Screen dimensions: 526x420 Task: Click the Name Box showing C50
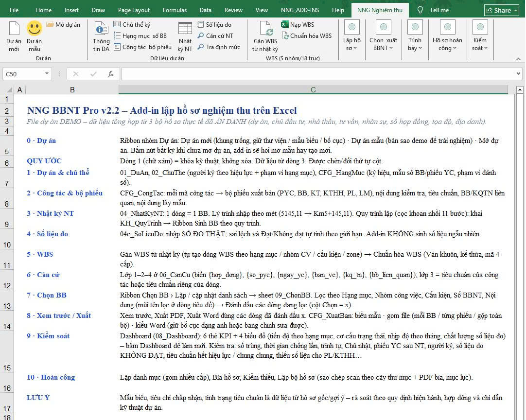[x=23, y=74]
